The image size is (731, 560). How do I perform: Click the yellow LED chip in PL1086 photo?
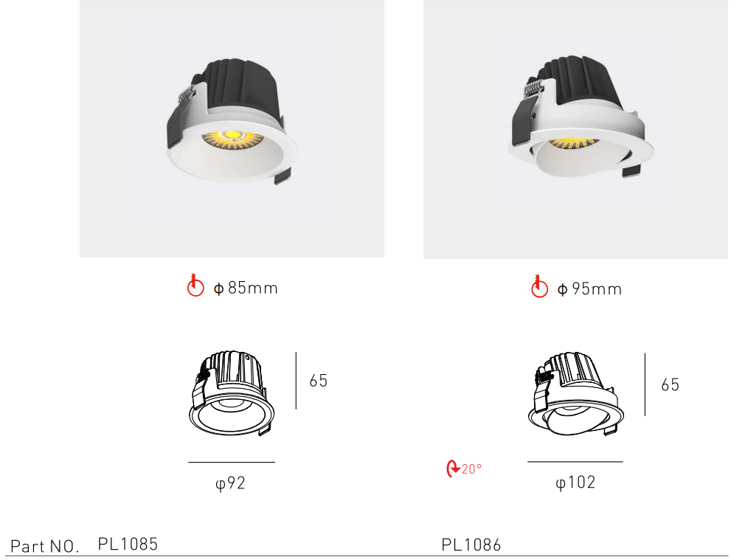[x=575, y=143]
